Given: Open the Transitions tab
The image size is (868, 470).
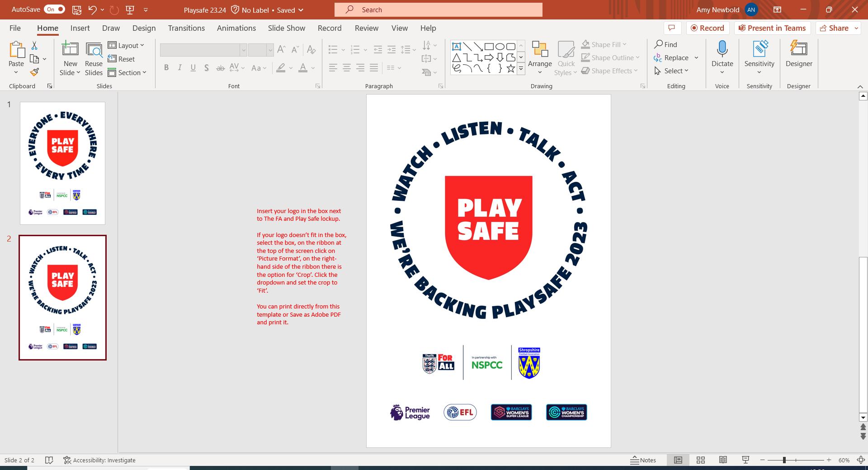Looking at the screenshot, I should (186, 28).
